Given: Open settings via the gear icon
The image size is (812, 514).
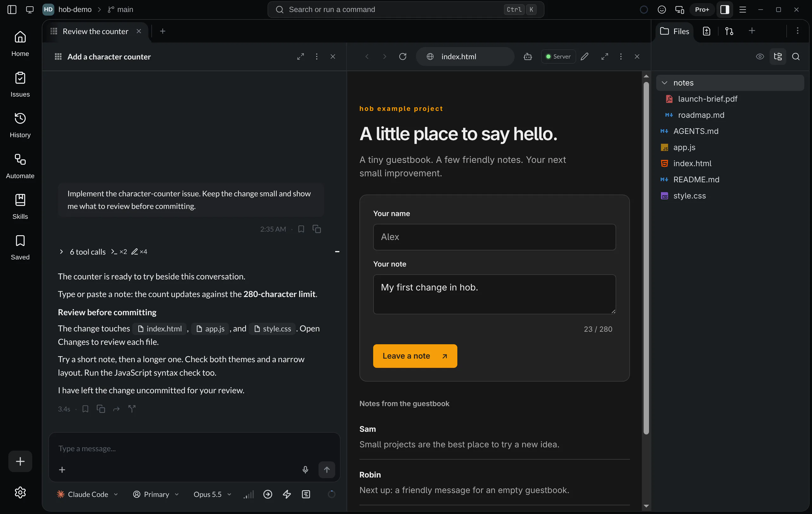Looking at the screenshot, I should tap(20, 492).
